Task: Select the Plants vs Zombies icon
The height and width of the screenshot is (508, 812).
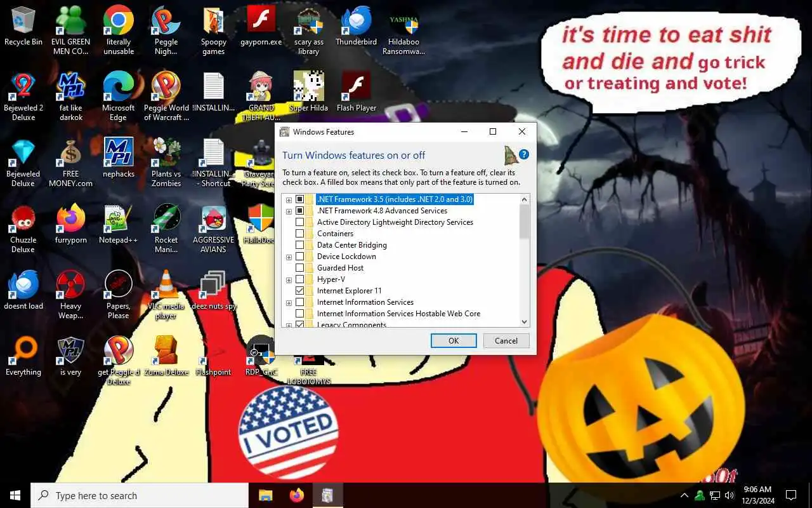Action: click(166, 163)
